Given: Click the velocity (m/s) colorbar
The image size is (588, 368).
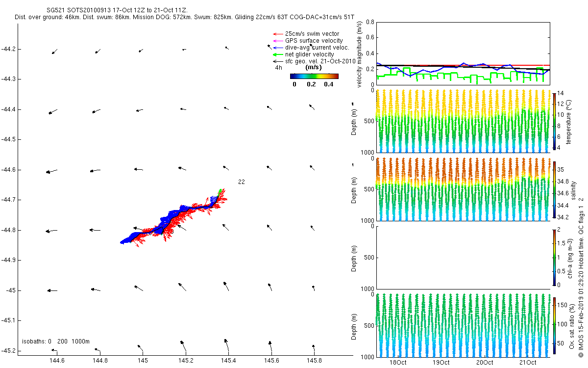Looking at the screenshot, I should click(314, 76).
